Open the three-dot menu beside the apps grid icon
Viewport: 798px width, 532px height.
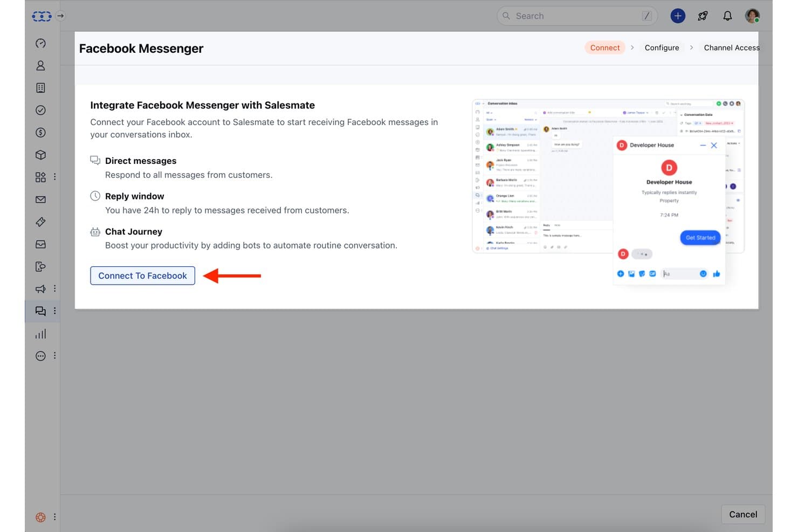pyautogui.click(x=54, y=177)
